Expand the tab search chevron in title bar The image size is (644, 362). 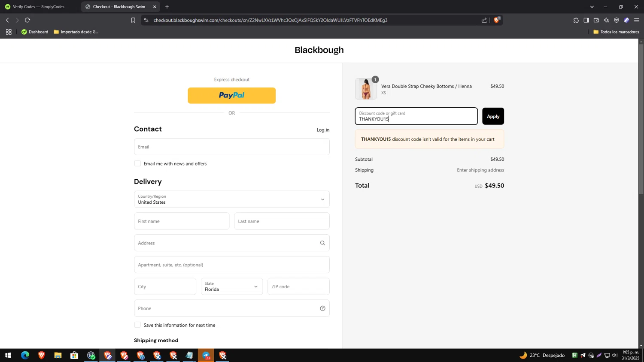click(x=592, y=7)
